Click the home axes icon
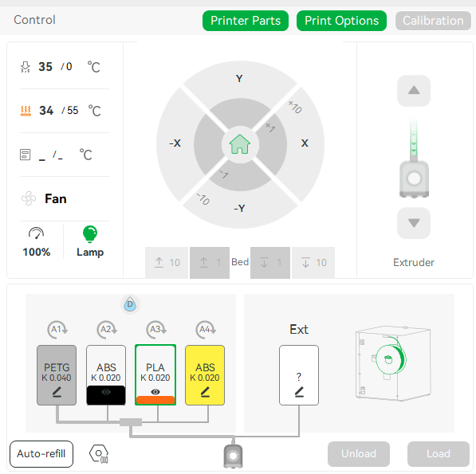 (x=240, y=144)
